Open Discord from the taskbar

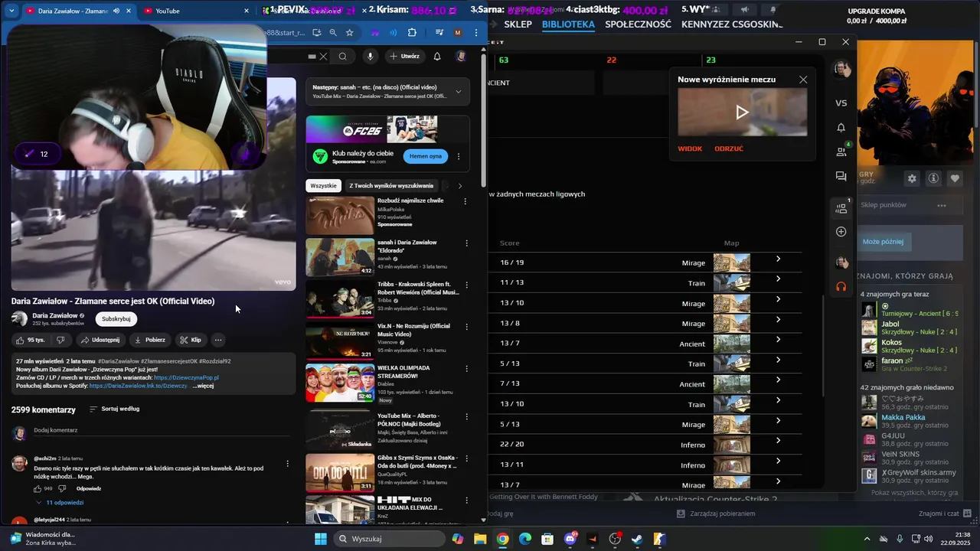[570, 539]
